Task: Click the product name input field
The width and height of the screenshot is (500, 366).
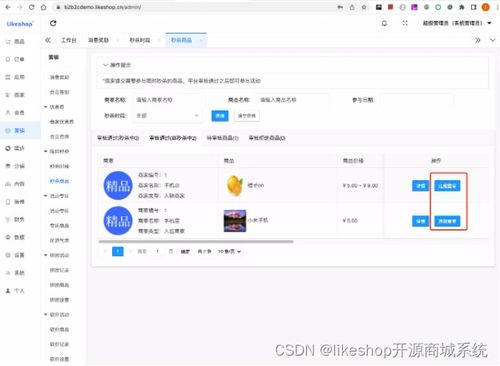Action: pos(292,100)
